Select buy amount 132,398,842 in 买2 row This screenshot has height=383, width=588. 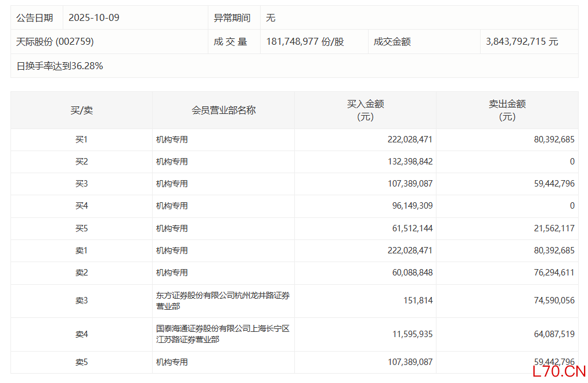pos(410,162)
